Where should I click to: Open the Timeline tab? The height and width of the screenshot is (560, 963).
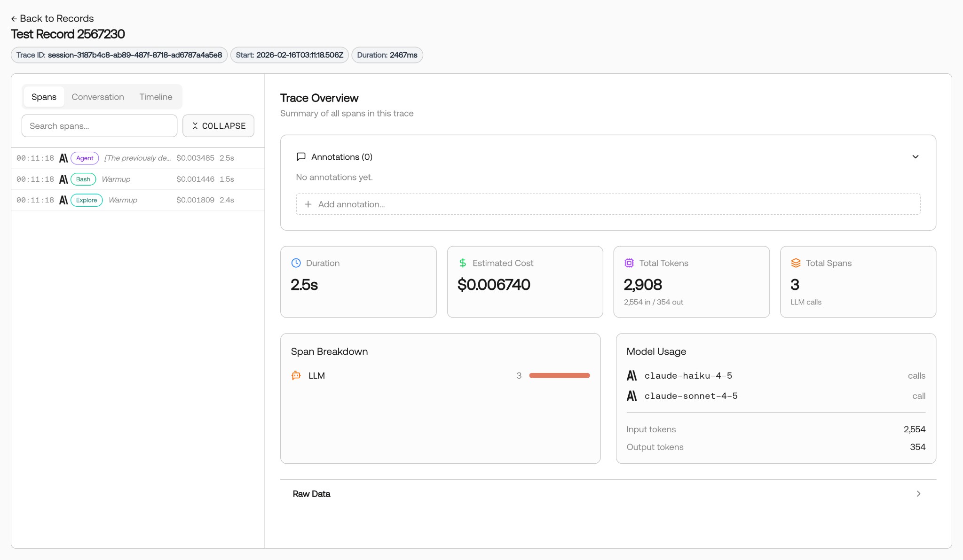[156, 97]
